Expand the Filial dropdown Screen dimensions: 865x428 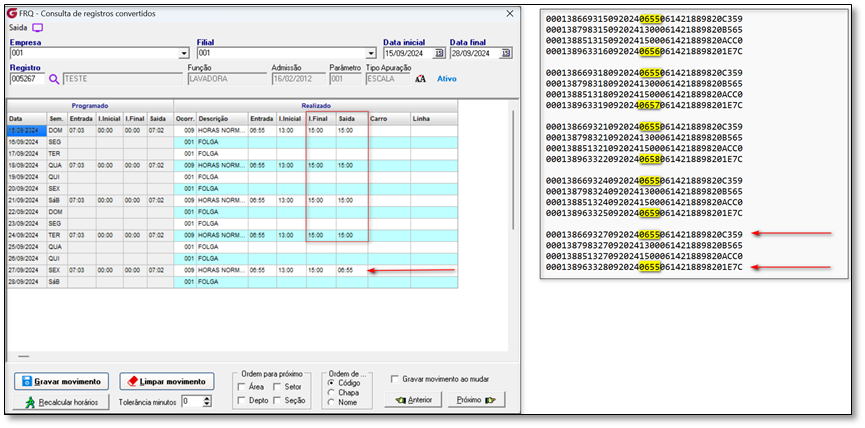tap(371, 54)
